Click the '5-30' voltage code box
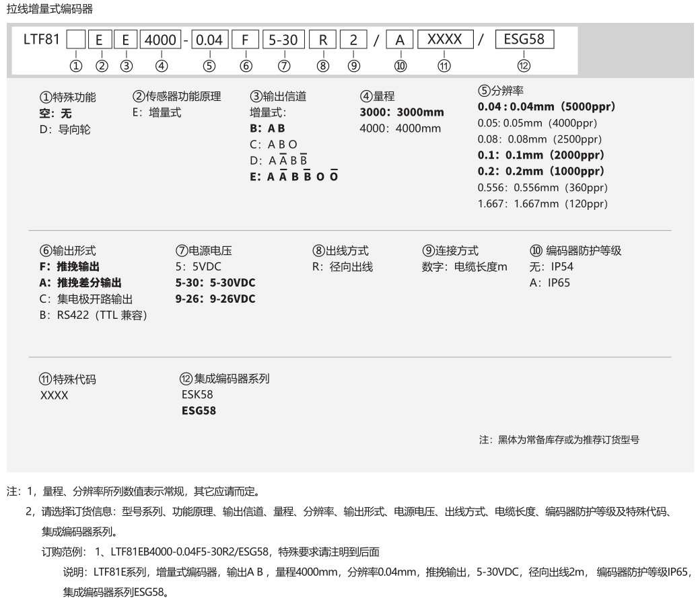Screen dimensions: 700x600 tap(283, 39)
